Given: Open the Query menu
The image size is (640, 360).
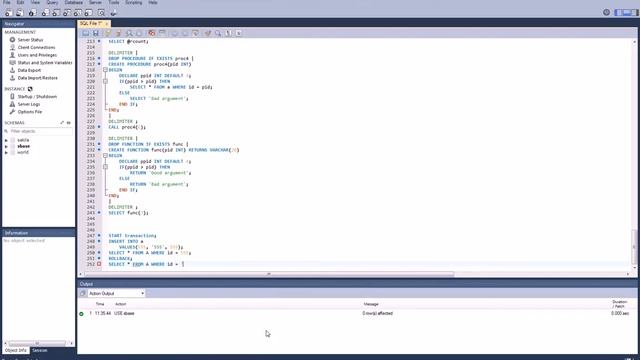Looking at the screenshot, I should coord(52,2).
